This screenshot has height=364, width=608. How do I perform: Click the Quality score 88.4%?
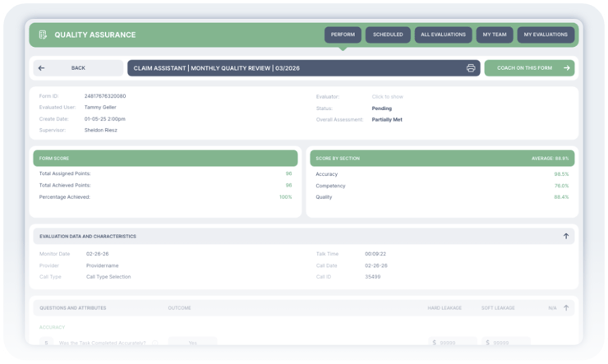561,197
